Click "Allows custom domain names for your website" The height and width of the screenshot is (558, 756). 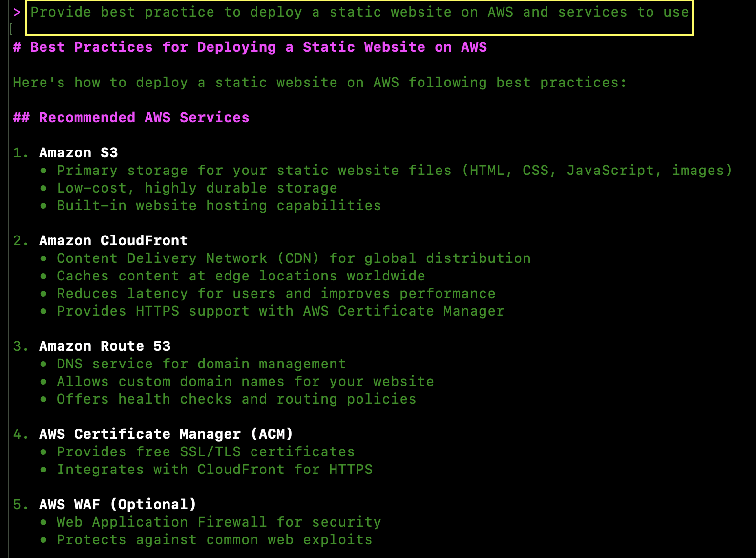(x=245, y=382)
